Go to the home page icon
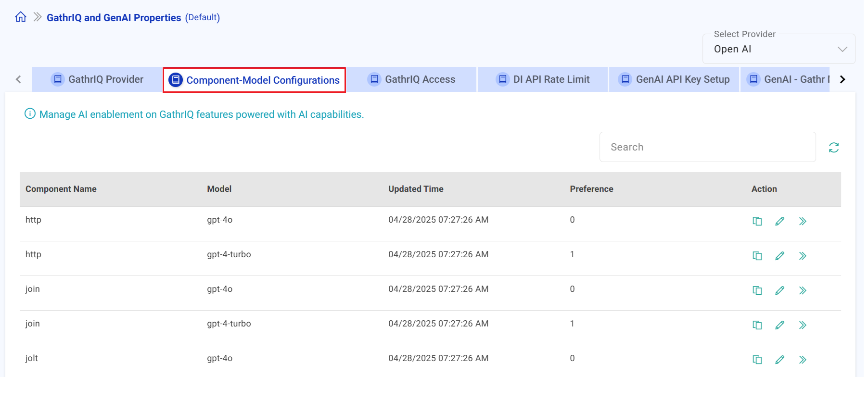Viewport: 868px width, 401px height. point(21,17)
